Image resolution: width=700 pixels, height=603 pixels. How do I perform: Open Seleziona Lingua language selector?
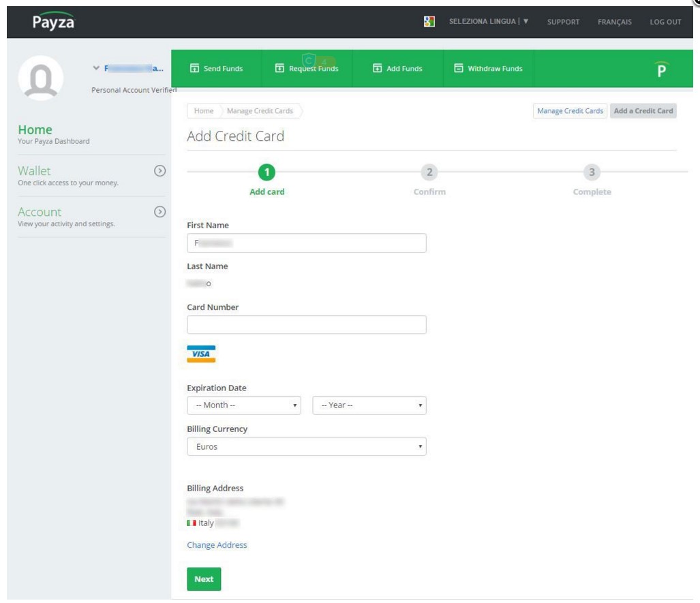tap(489, 22)
